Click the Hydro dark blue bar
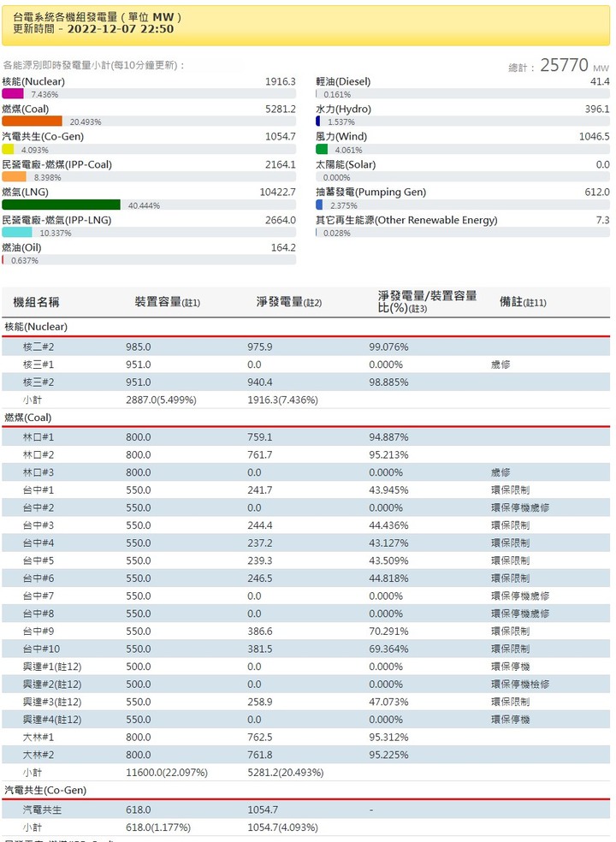616x842 pixels. [318, 122]
